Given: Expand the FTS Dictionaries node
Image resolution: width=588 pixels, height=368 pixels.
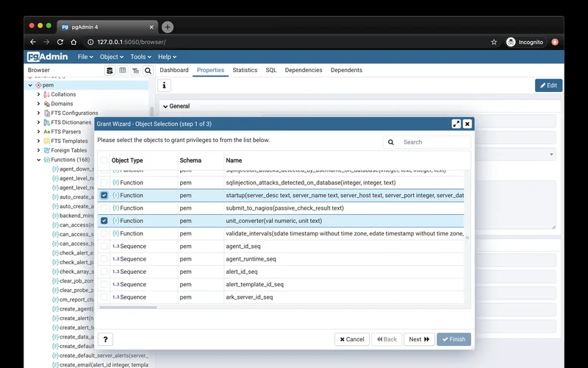Looking at the screenshot, I should (x=38, y=122).
